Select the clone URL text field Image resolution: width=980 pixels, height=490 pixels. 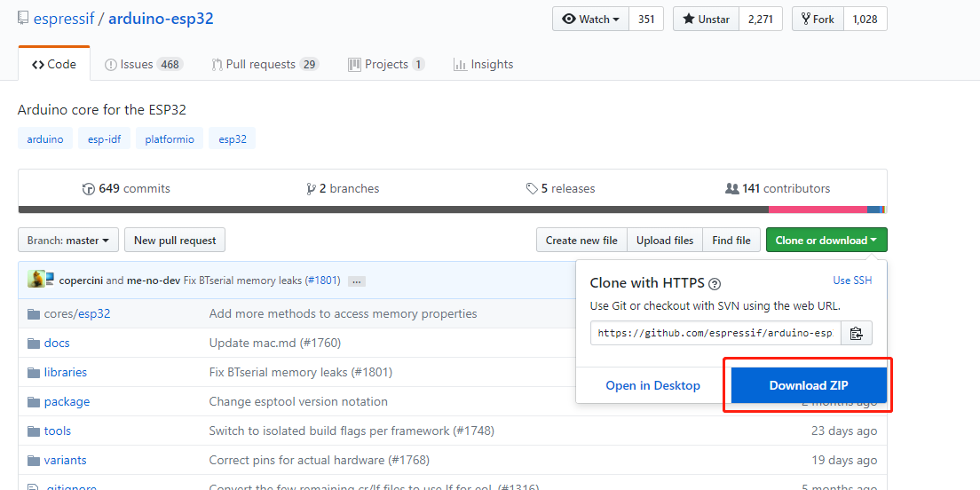pyautogui.click(x=715, y=333)
